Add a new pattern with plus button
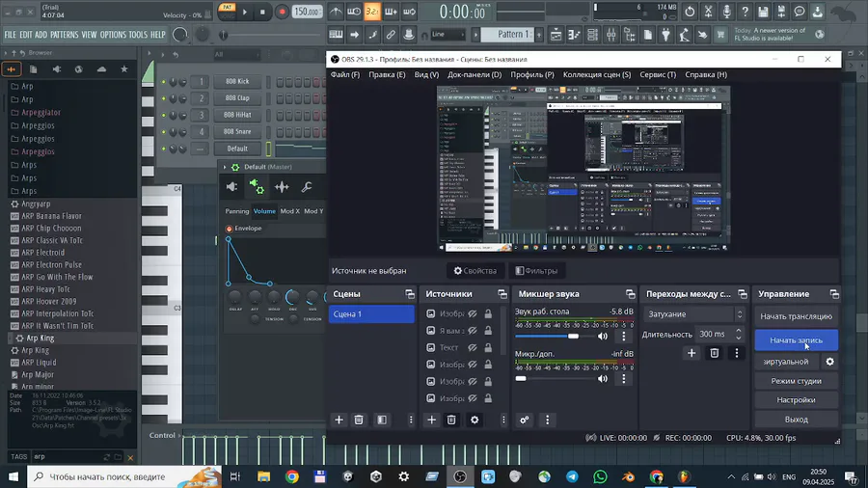The image size is (868, 488). coord(538,35)
